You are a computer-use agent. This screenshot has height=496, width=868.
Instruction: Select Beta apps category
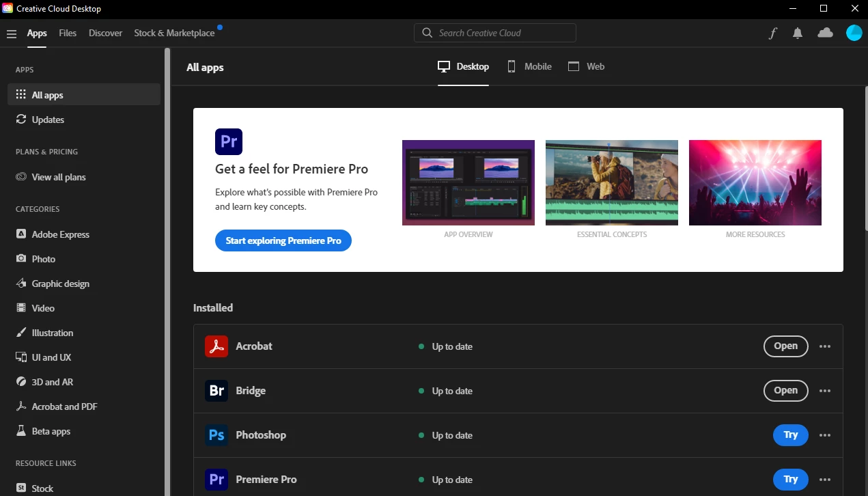click(84, 431)
